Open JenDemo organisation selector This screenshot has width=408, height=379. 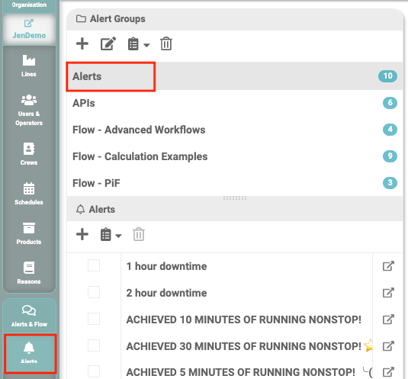(x=29, y=29)
